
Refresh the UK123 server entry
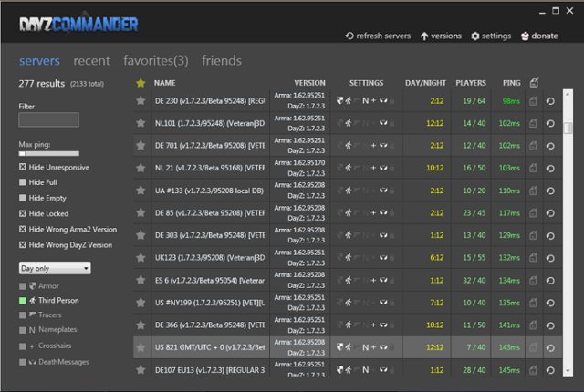550,258
